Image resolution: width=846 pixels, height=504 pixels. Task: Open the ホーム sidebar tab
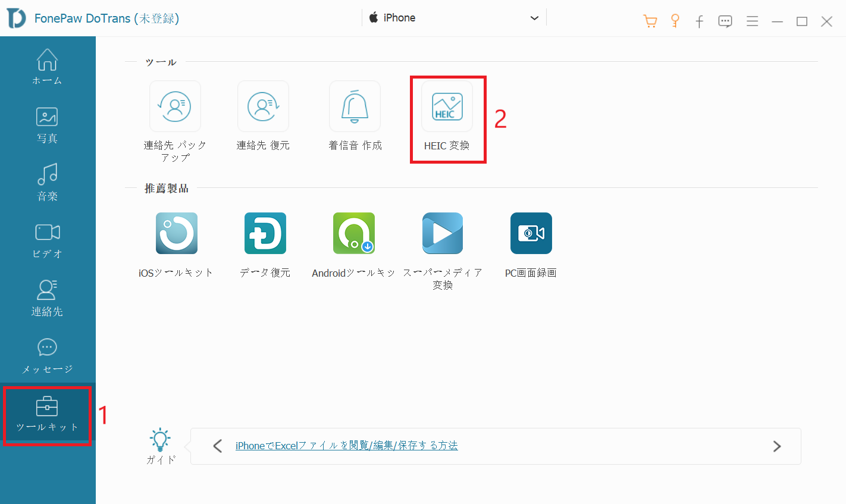coord(47,66)
